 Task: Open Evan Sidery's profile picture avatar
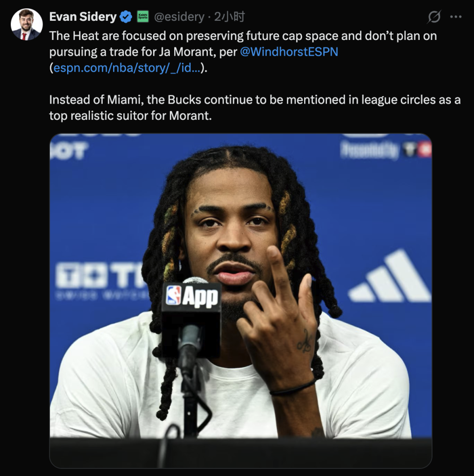[27, 24]
